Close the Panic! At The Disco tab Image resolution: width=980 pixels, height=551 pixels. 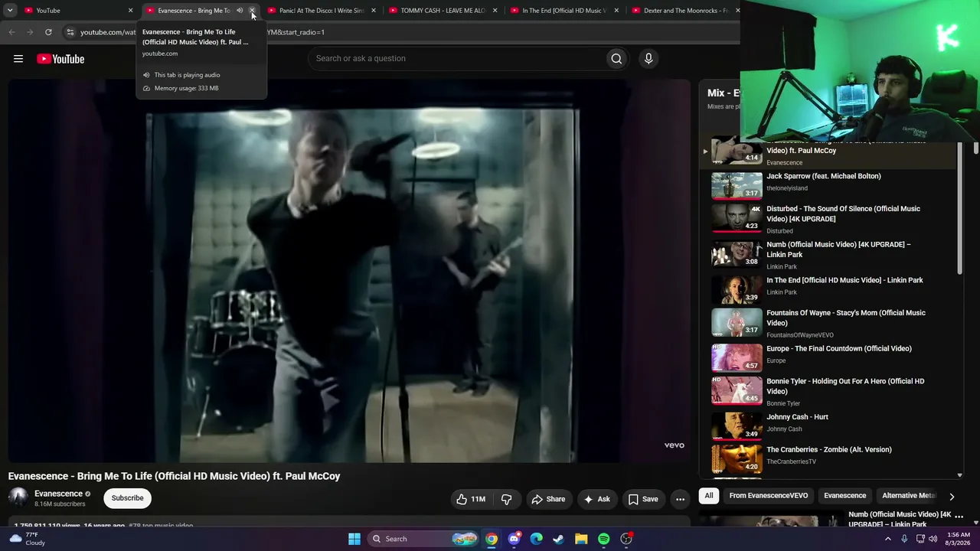click(374, 11)
